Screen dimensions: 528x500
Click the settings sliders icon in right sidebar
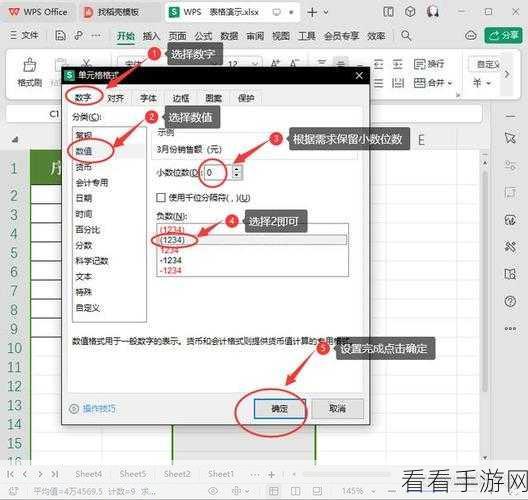pyautogui.click(x=510, y=166)
